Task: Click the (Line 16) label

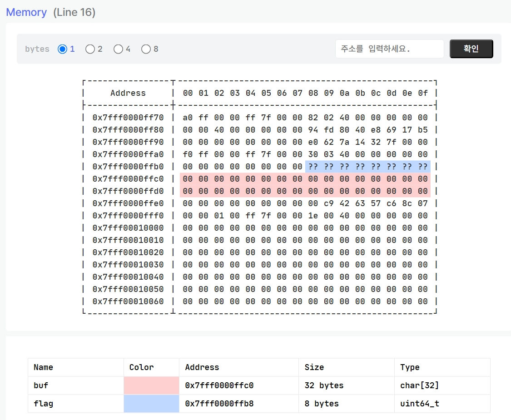Action: point(74,12)
